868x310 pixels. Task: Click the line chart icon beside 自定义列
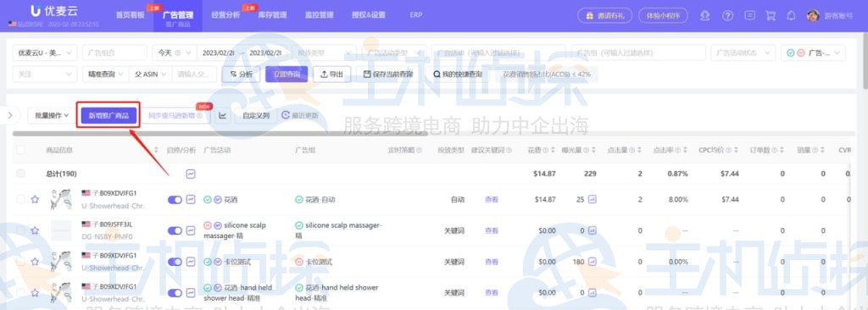223,115
